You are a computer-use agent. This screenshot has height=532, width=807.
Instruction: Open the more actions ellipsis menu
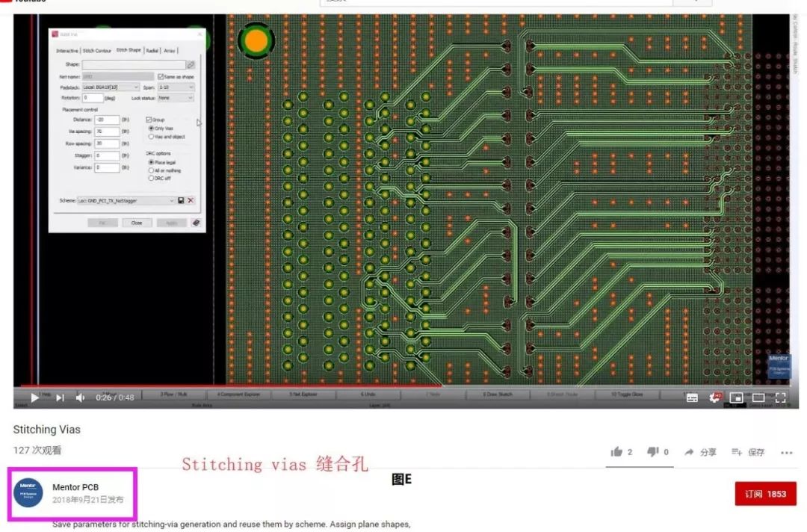click(x=786, y=453)
